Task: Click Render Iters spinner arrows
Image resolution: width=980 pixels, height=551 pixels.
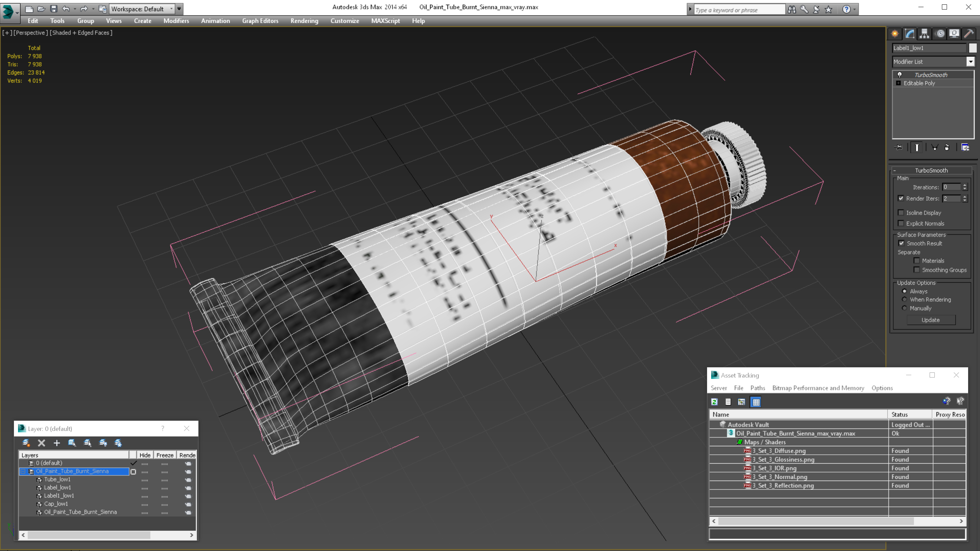Action: pyautogui.click(x=964, y=198)
